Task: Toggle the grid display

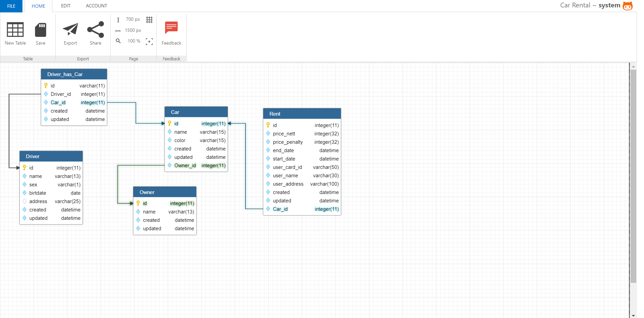Action: click(x=149, y=19)
